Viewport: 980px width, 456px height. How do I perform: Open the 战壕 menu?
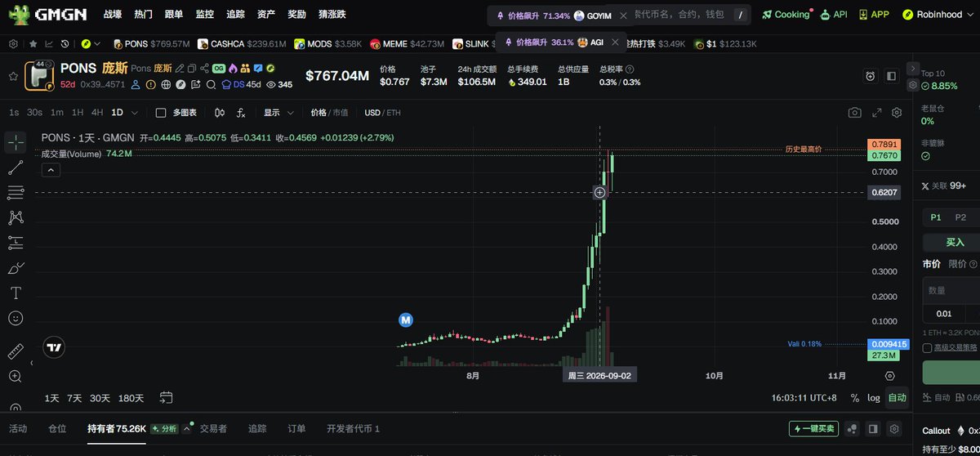tap(114, 15)
